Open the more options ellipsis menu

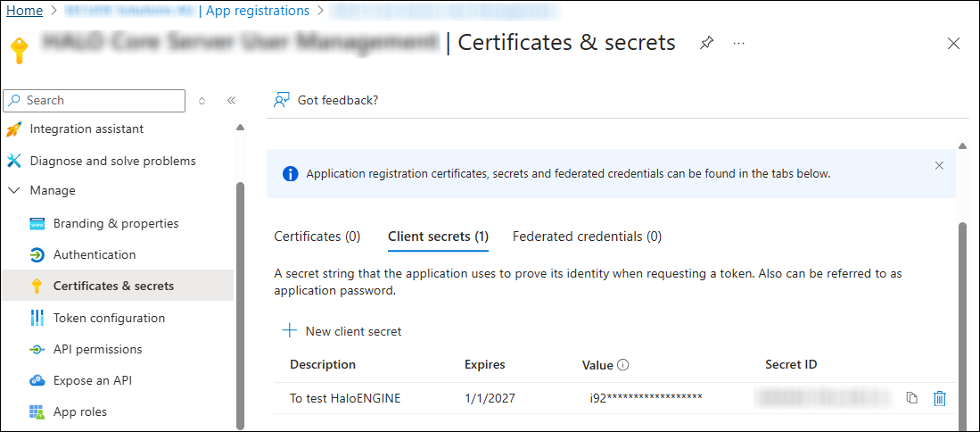point(738,43)
